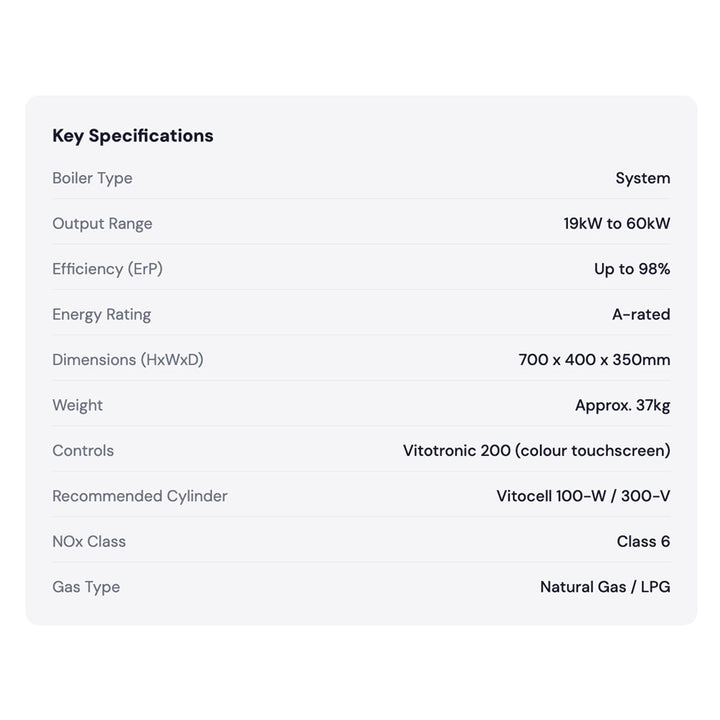Select the Boiler Type label
The width and height of the screenshot is (720, 720).
92,178
